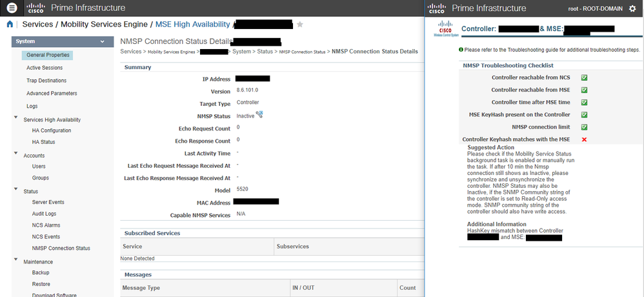This screenshot has height=297, width=644.
Task: Open Backup under Maintenance
Action: coord(41,272)
